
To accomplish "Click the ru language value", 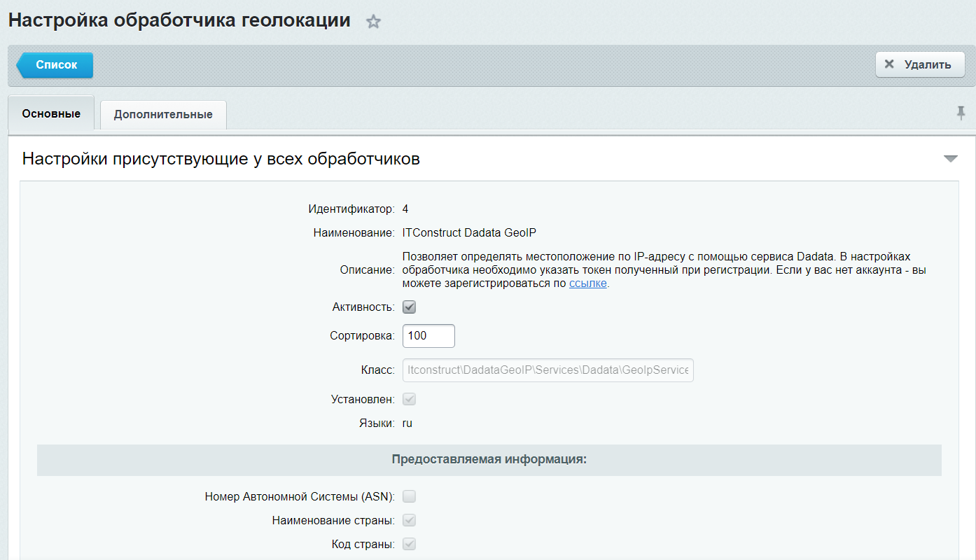I will coord(407,423).
